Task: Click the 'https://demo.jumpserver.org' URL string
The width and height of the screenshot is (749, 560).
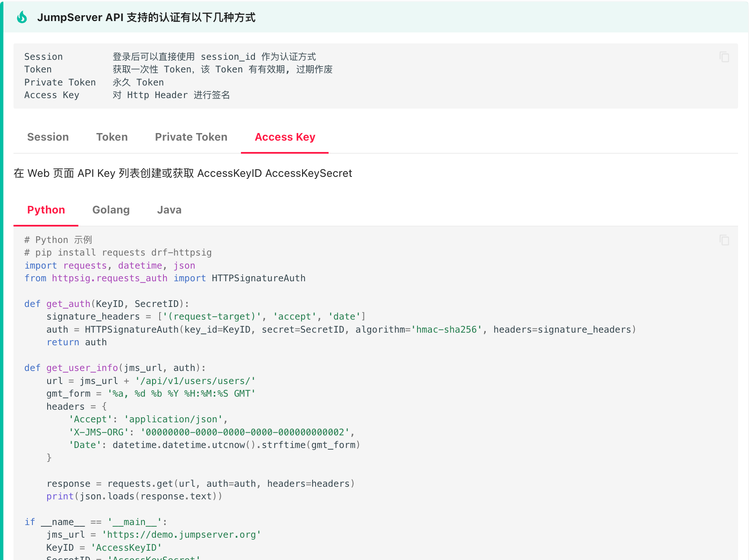Action: [x=182, y=535]
